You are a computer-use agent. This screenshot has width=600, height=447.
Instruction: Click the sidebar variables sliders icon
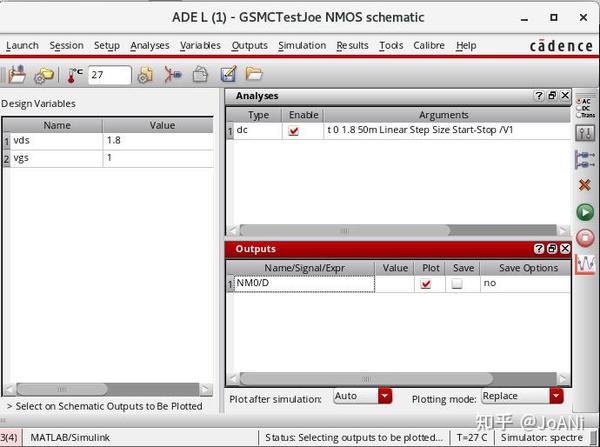585,133
